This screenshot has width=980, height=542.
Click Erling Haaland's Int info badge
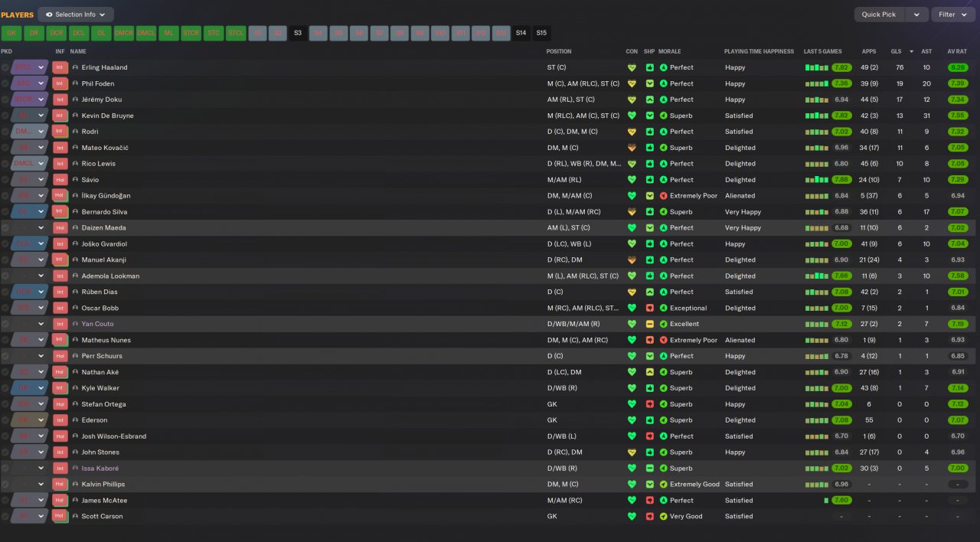tap(60, 67)
